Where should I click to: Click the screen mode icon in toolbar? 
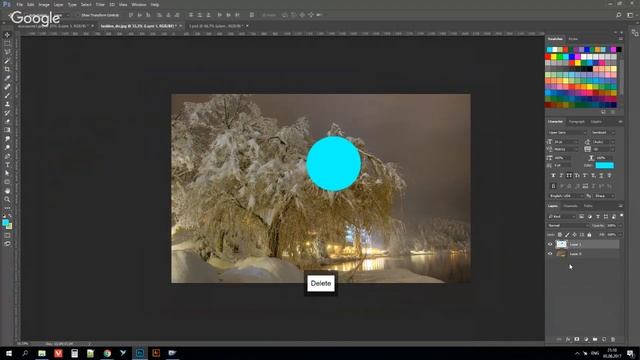pyautogui.click(x=7, y=244)
